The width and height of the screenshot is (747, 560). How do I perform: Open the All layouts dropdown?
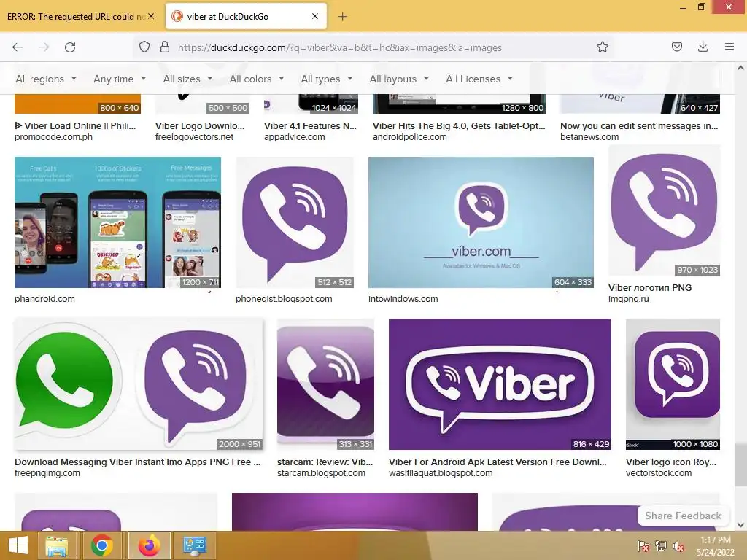[399, 79]
